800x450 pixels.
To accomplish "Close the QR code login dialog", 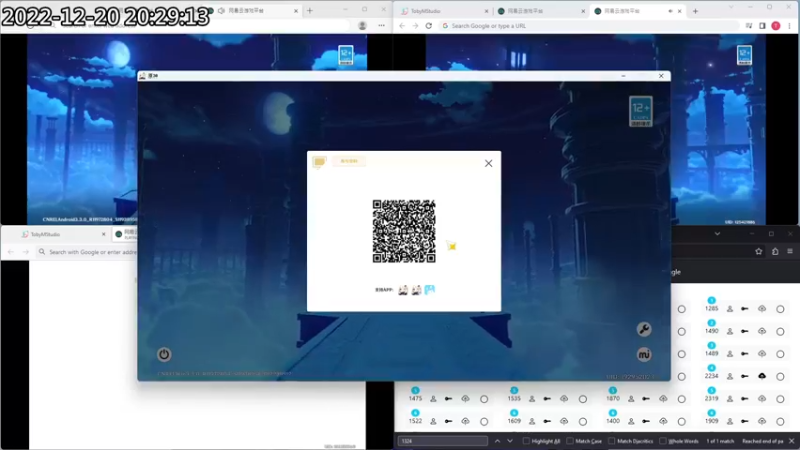I will (488, 163).
